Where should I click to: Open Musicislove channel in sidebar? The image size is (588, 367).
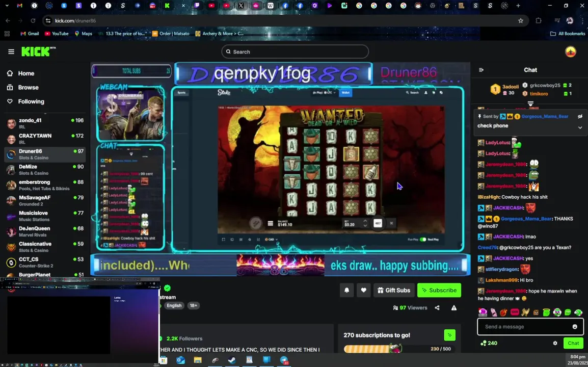coord(45,216)
